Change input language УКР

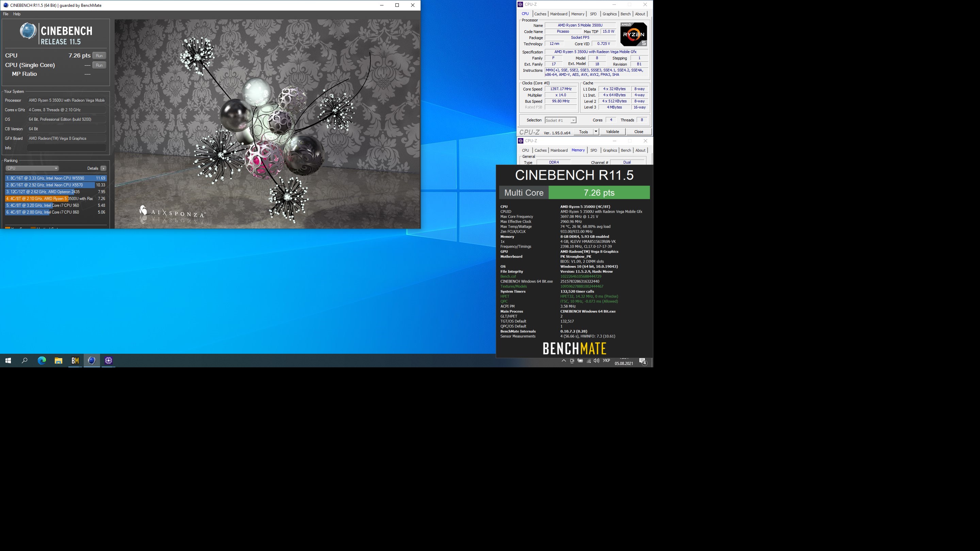coord(606,361)
